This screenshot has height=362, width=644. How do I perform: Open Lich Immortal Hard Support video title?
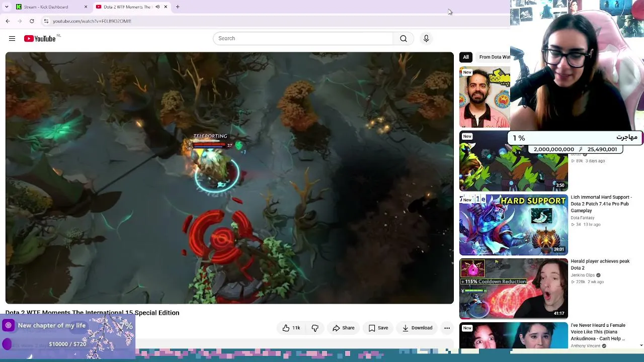click(x=601, y=204)
